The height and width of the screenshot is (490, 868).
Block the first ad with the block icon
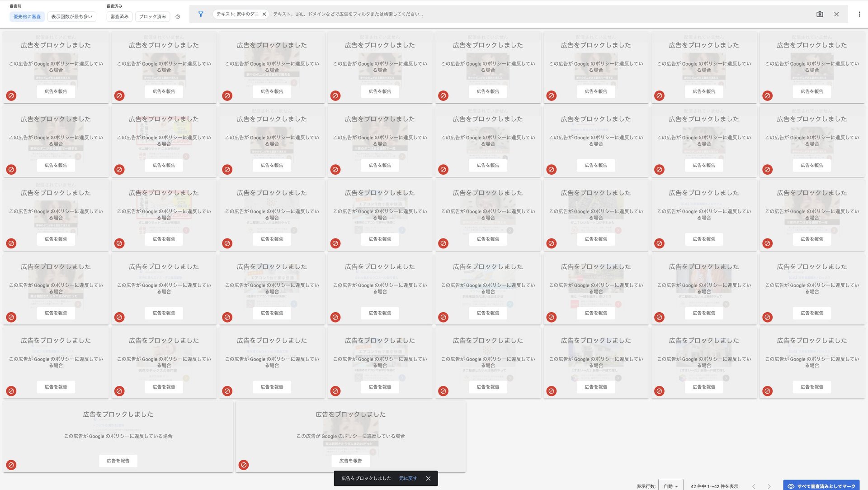click(x=11, y=95)
